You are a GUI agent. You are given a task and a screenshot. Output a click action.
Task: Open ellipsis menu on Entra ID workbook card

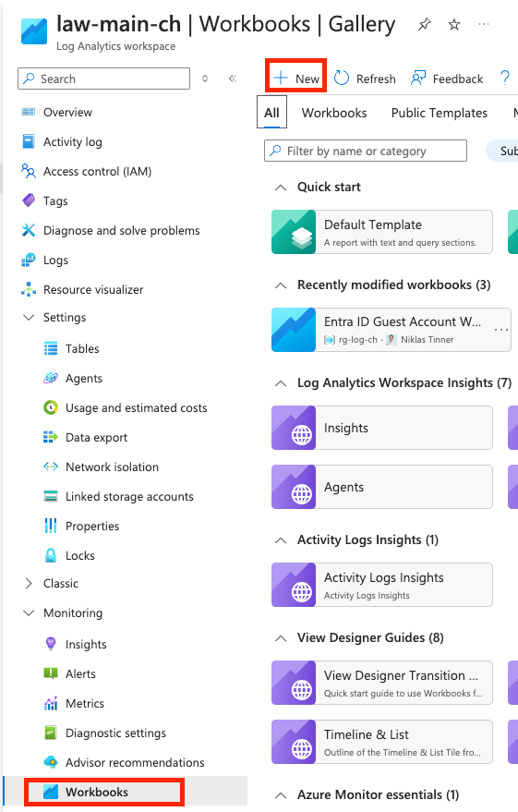point(501,330)
